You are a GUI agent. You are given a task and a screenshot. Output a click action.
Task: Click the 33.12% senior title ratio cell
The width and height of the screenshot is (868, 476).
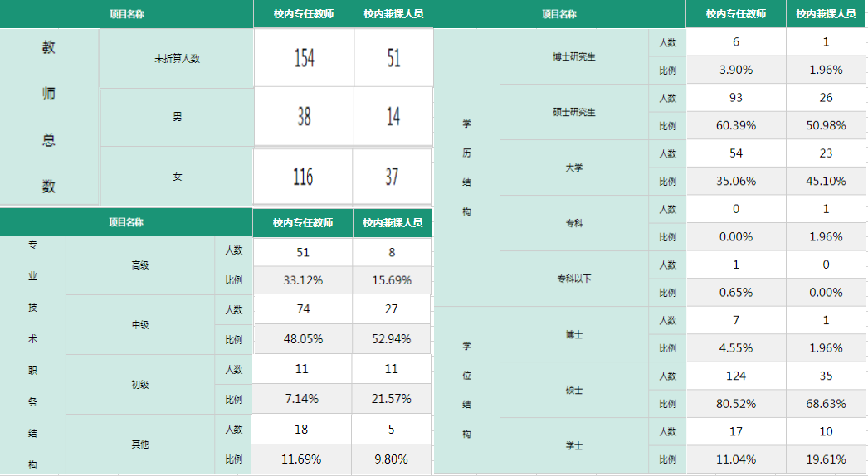click(303, 280)
